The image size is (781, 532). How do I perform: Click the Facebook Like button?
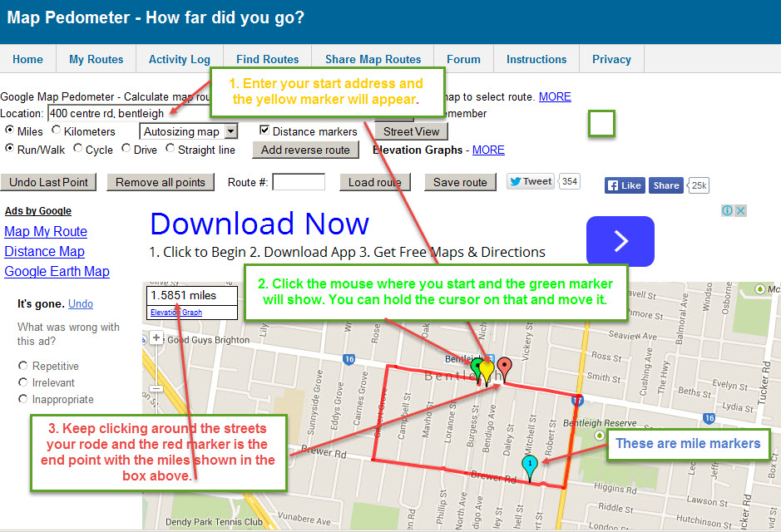[624, 185]
